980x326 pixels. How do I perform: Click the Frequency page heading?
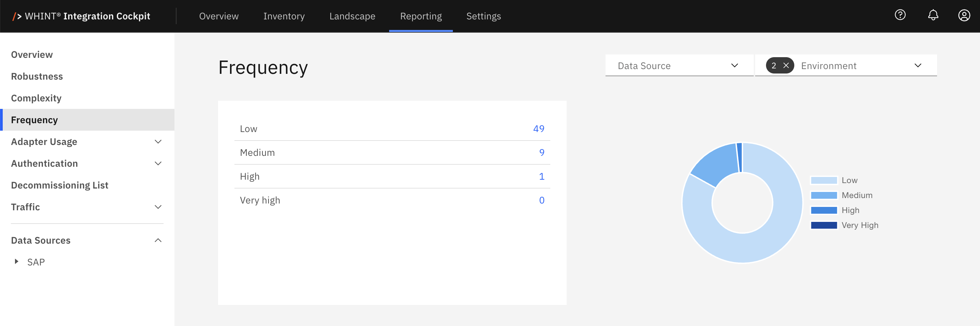263,68
